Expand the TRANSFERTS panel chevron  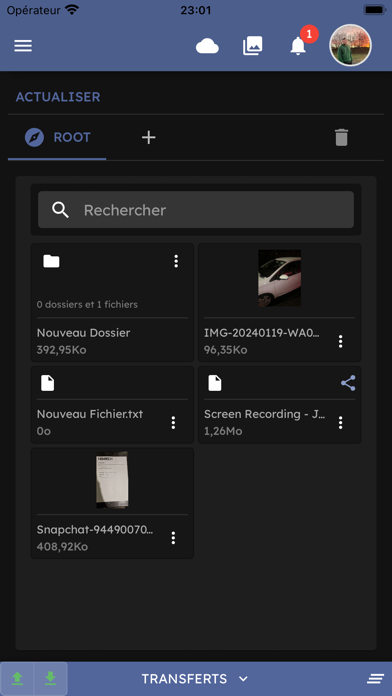[x=243, y=679]
